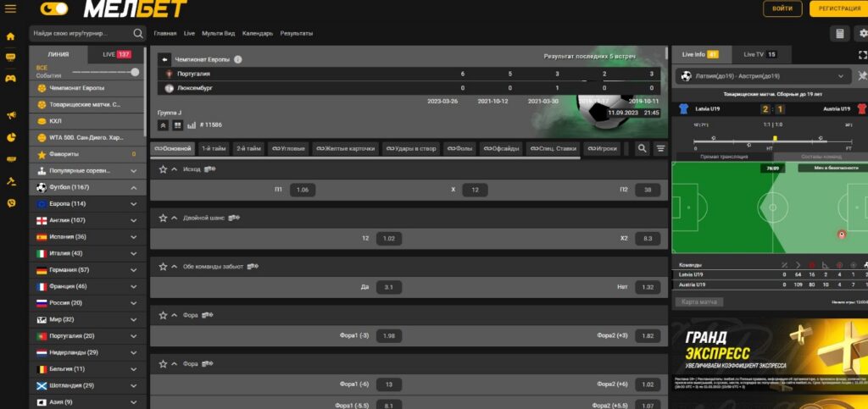The width and height of the screenshot is (868, 409).
Task: Click the РЕГИСТРАЦИЯ button
Action: click(x=839, y=8)
